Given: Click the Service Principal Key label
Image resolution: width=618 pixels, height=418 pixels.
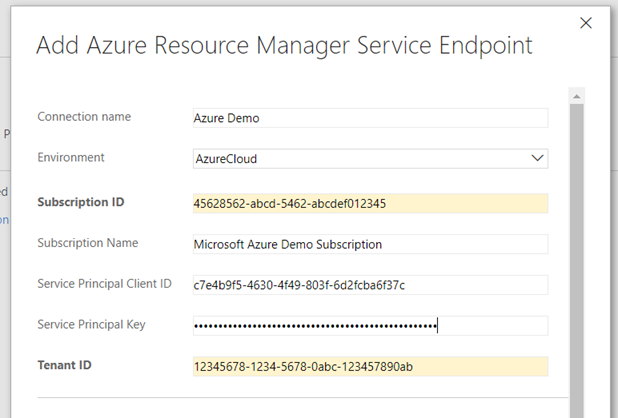Looking at the screenshot, I should tap(93, 324).
